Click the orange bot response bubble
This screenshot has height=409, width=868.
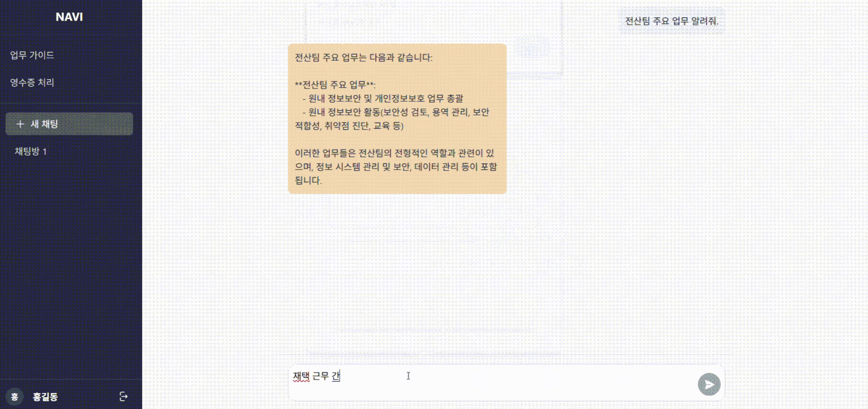point(397,119)
